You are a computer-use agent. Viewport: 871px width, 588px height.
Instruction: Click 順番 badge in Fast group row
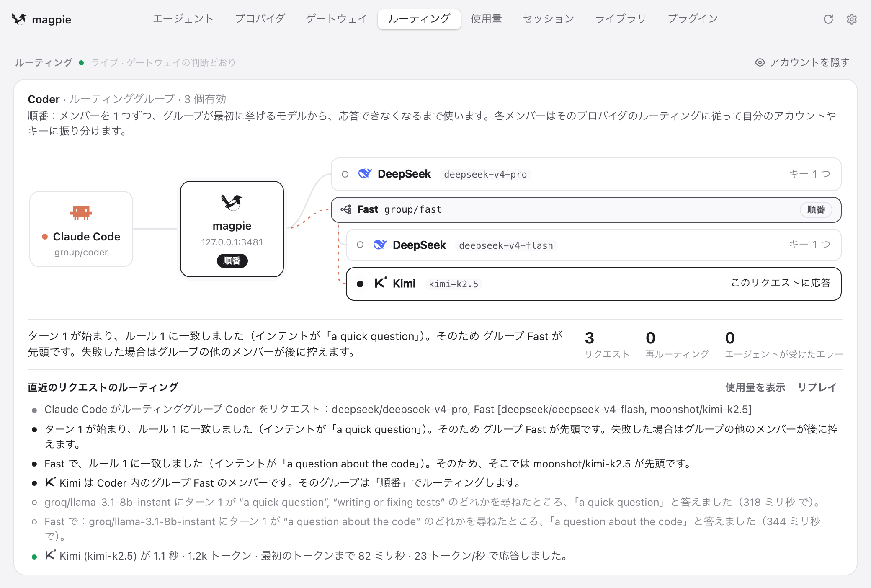click(x=816, y=209)
